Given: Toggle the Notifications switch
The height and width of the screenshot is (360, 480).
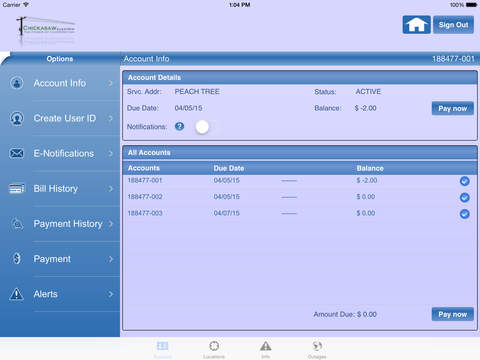Looking at the screenshot, I should [202, 127].
